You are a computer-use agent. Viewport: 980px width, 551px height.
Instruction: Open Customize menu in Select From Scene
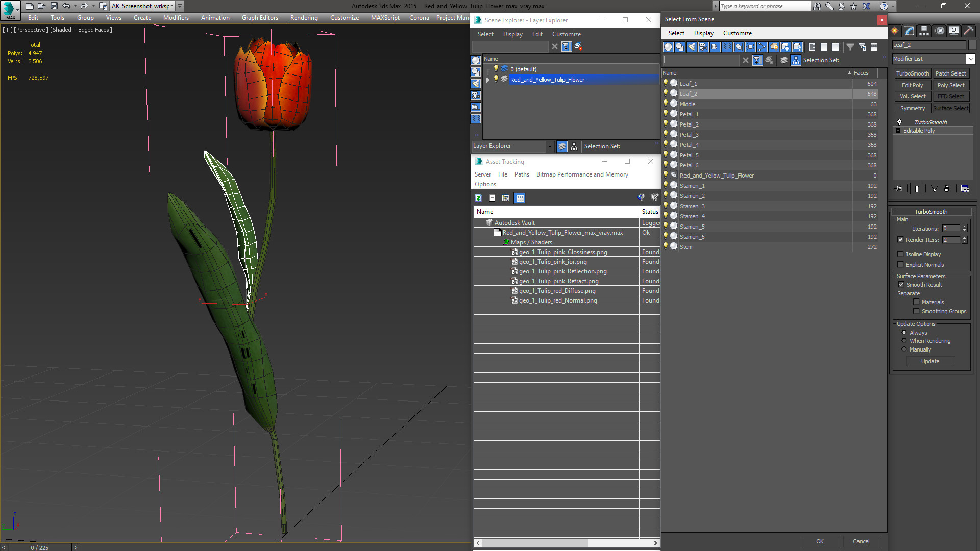point(737,33)
